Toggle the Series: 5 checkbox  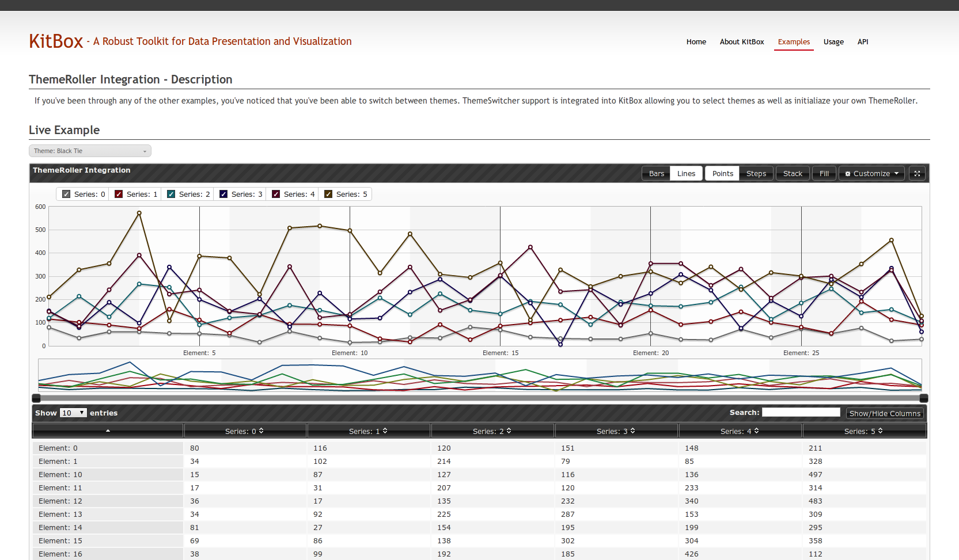point(328,194)
